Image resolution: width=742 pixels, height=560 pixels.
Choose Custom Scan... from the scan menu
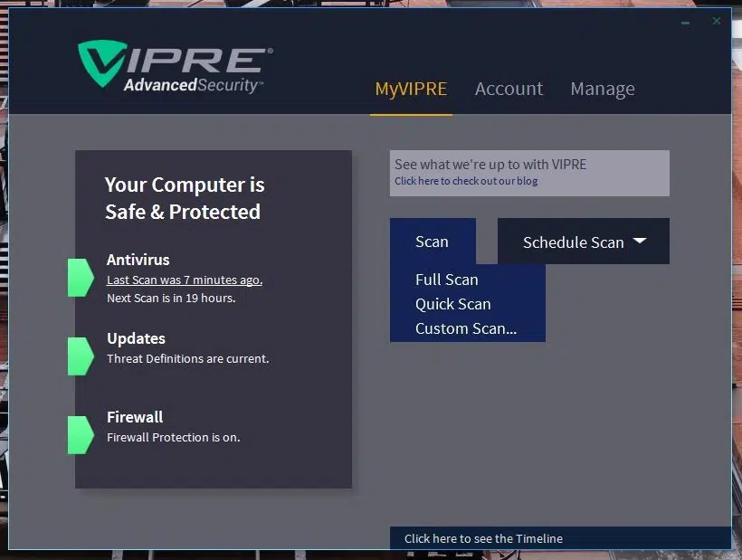pyautogui.click(x=466, y=328)
